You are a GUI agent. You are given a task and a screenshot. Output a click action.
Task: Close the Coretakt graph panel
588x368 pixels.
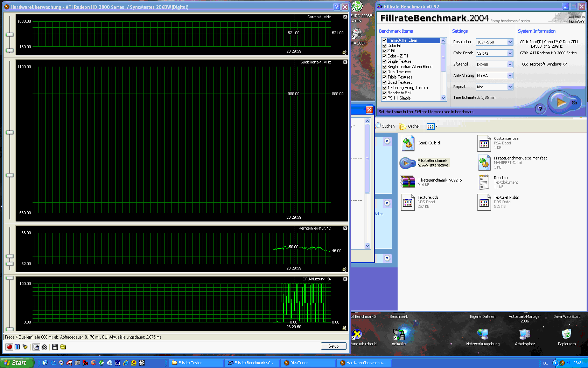(345, 17)
